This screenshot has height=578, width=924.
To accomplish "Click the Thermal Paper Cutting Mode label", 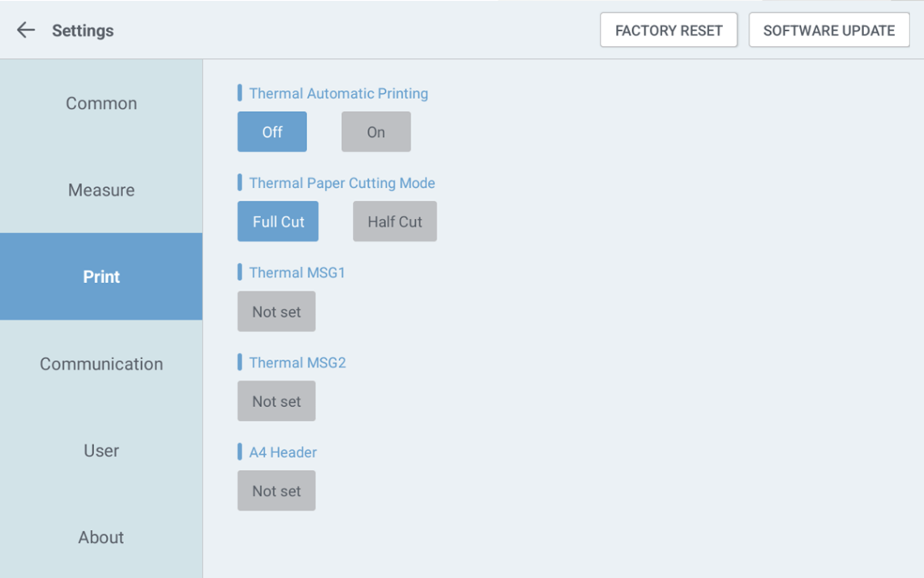I will coord(341,183).
